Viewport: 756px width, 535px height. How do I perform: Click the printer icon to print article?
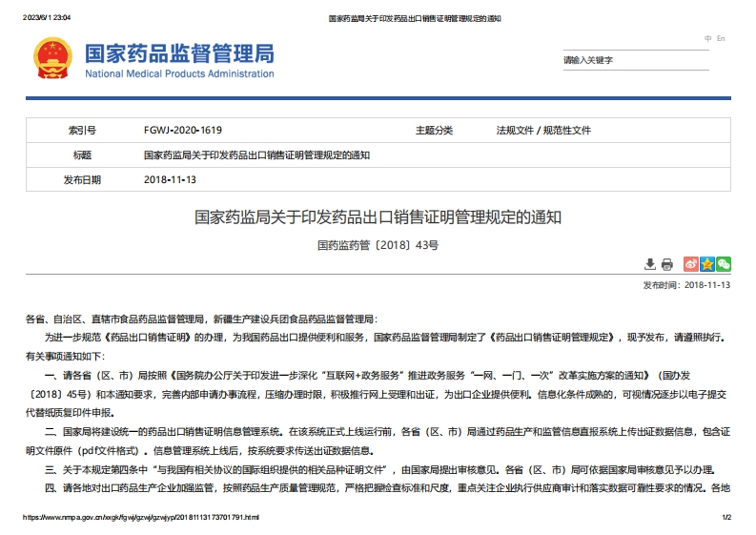click(x=667, y=264)
